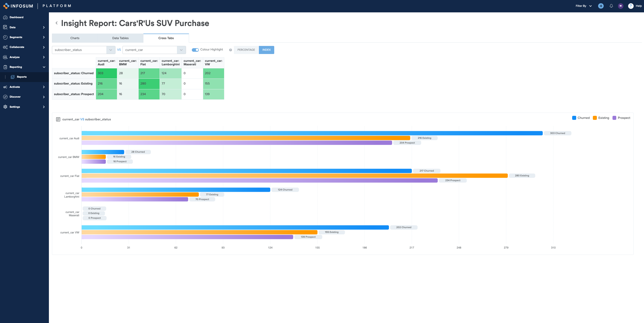Click the Segments pie icon

[x=5, y=37]
